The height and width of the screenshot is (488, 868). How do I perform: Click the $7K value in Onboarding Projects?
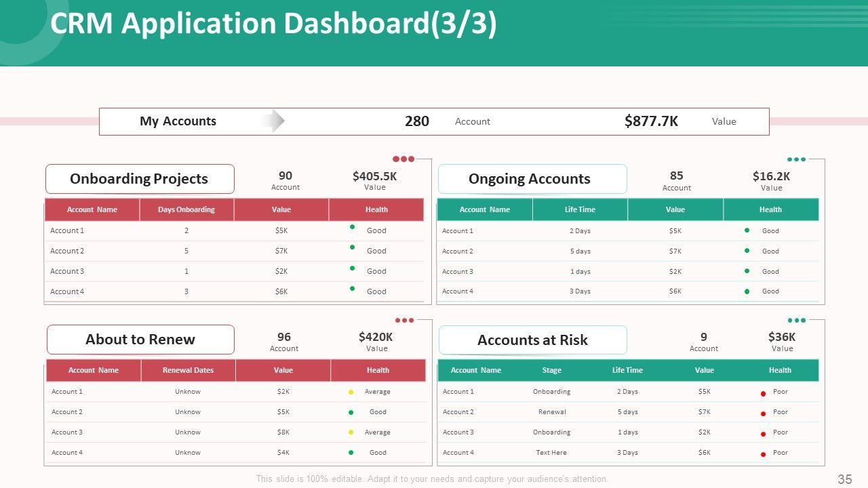[x=281, y=251]
